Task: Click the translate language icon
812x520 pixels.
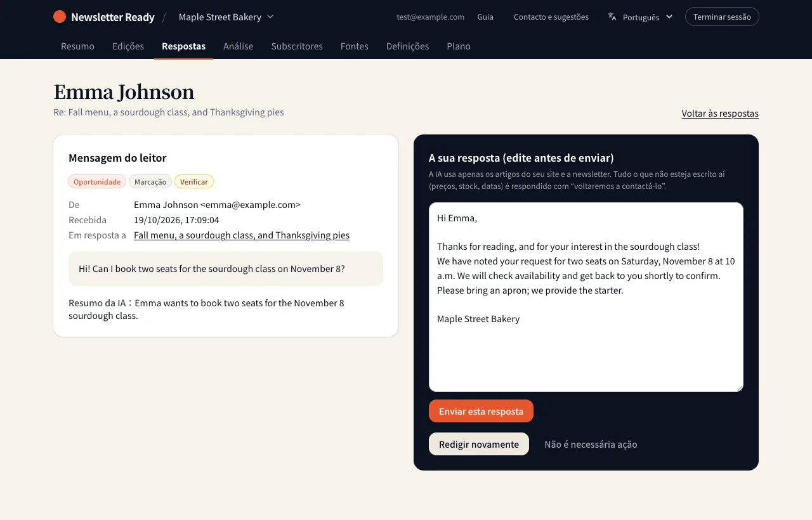Action: (612, 16)
